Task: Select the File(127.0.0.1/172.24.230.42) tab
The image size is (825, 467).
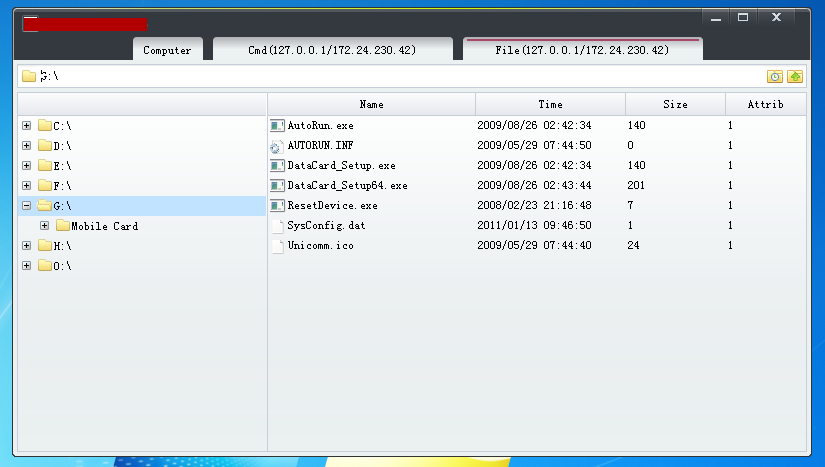Action: (582, 49)
